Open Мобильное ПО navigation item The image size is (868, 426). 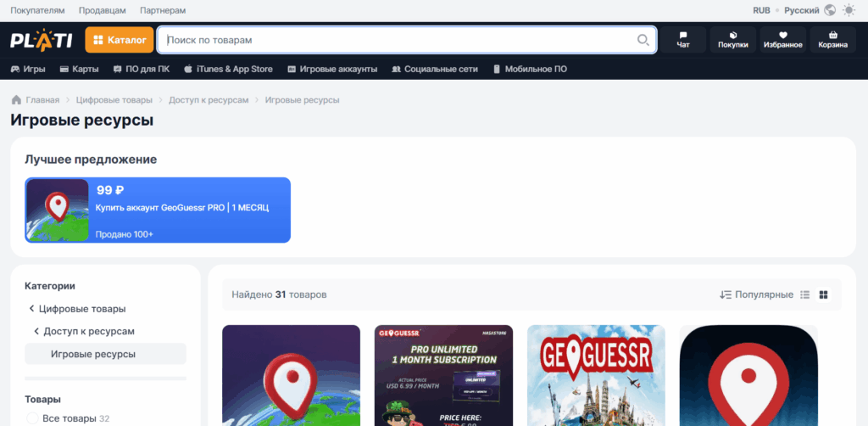[x=530, y=70]
